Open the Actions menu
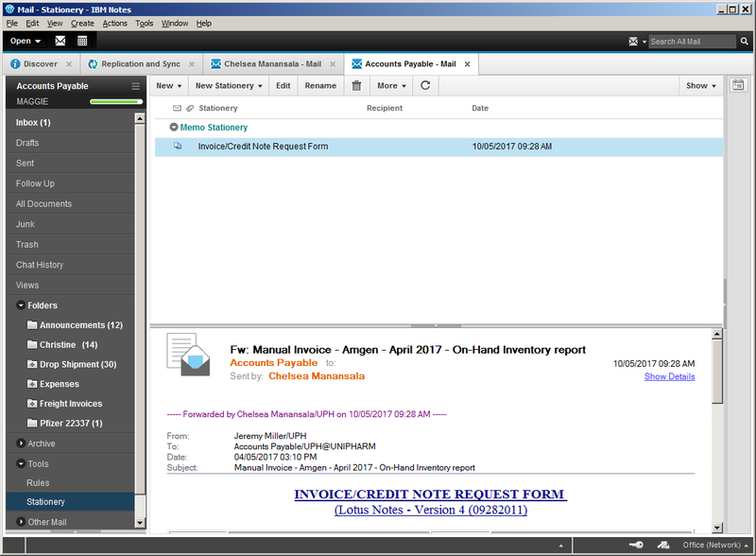Screen dimensions: 756x556 tap(114, 23)
